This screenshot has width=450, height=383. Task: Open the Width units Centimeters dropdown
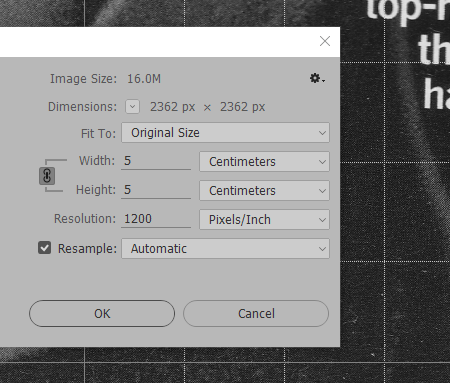(264, 162)
